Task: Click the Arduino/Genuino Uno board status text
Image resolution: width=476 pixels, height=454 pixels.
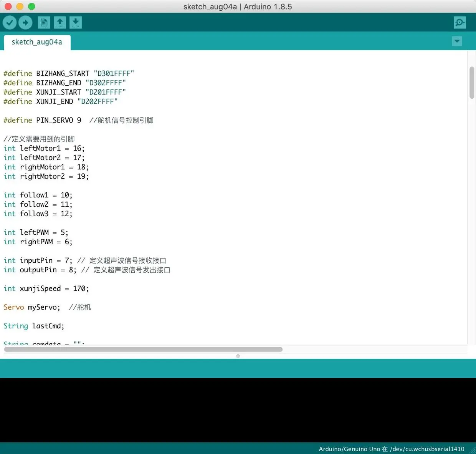Action: click(392, 449)
